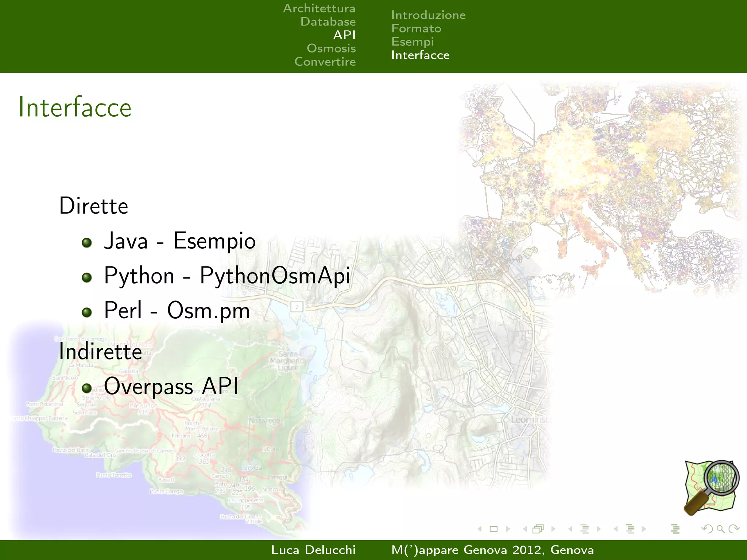The width and height of the screenshot is (747, 560).
Task: Click the go forward curved arrow
Action: click(x=734, y=529)
